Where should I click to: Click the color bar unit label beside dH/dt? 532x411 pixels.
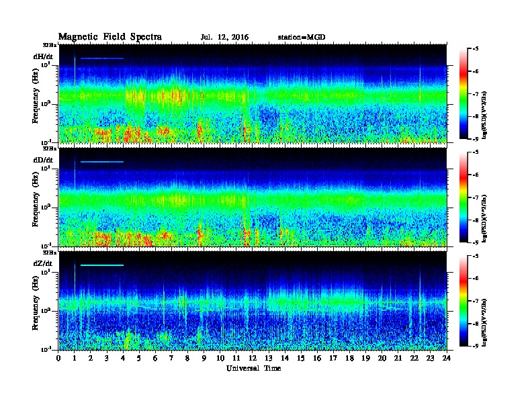pos(484,115)
